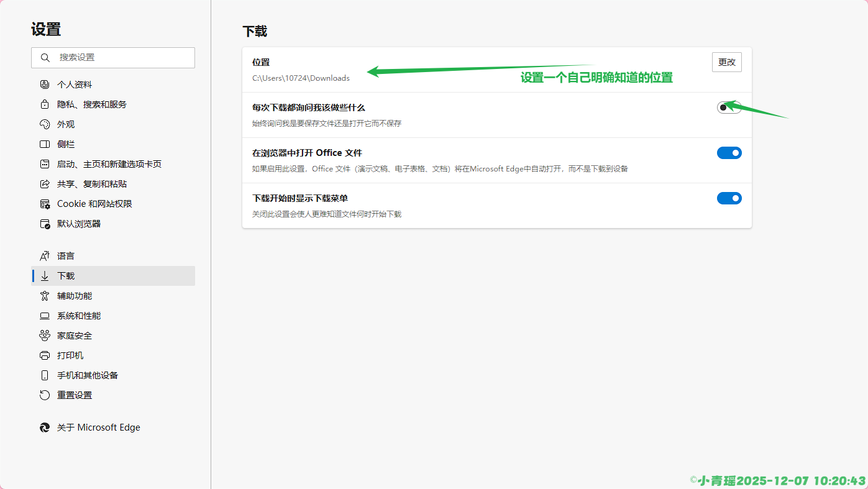
Task: Click the icon beside 启动、主页和新建选项卡页
Action: pyautogui.click(x=45, y=164)
